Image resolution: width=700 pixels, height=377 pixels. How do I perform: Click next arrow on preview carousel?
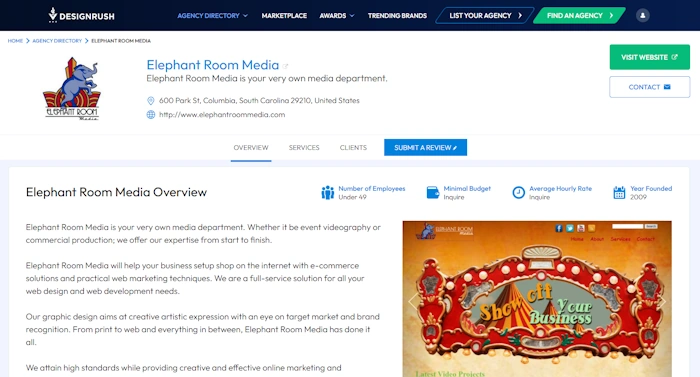[662, 301]
